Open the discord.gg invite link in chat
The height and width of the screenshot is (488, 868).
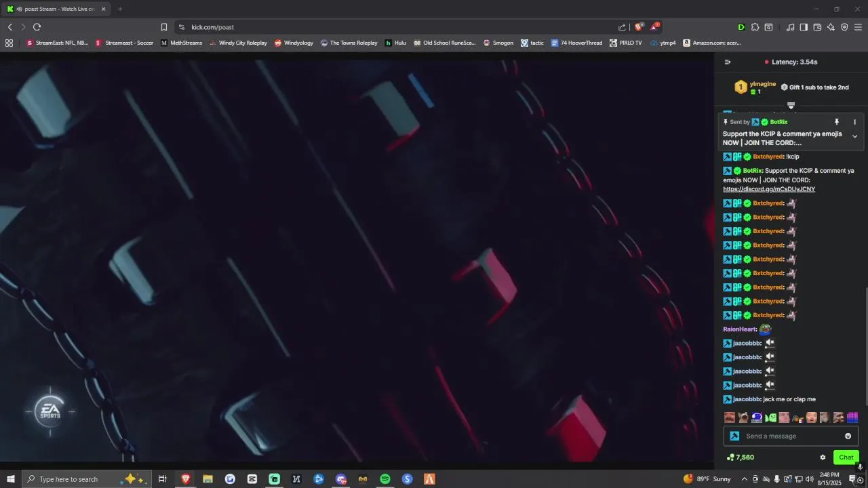769,189
